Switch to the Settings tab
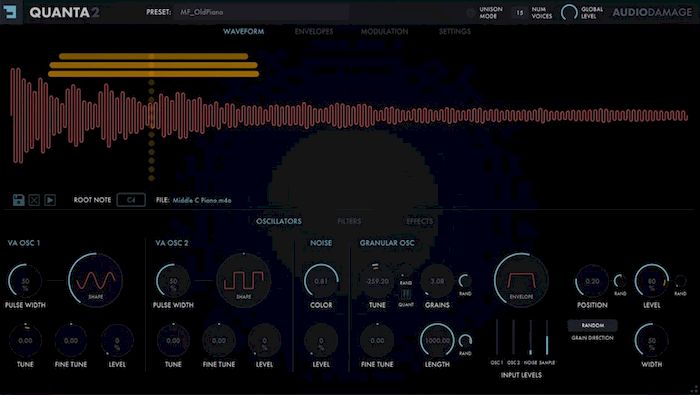Image resolution: width=700 pixels, height=395 pixels. click(455, 31)
